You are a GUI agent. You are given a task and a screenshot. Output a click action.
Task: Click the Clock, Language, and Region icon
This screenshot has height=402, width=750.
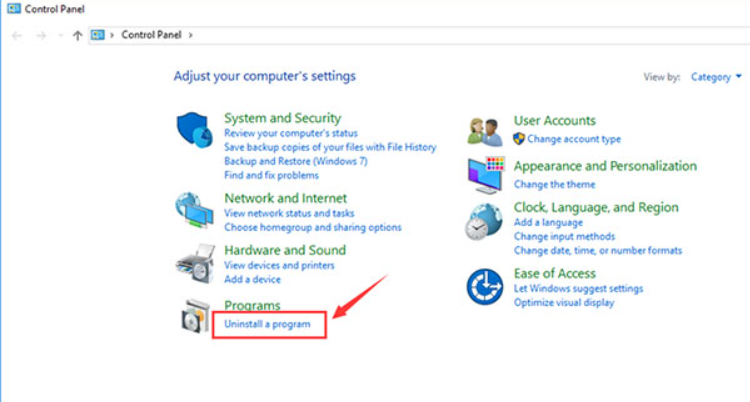click(485, 219)
